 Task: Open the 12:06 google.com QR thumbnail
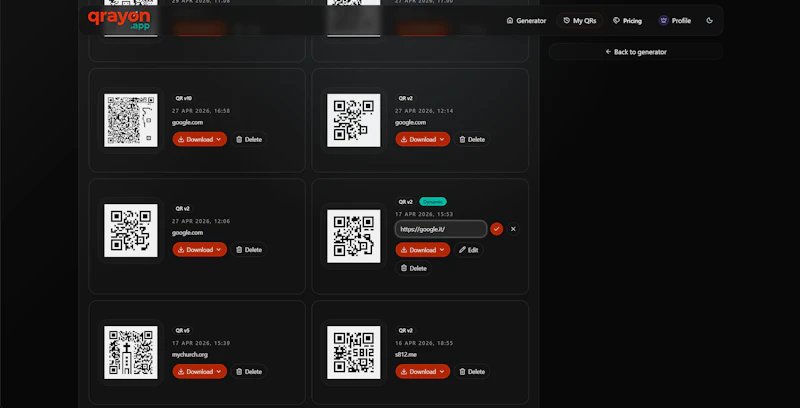(x=131, y=231)
